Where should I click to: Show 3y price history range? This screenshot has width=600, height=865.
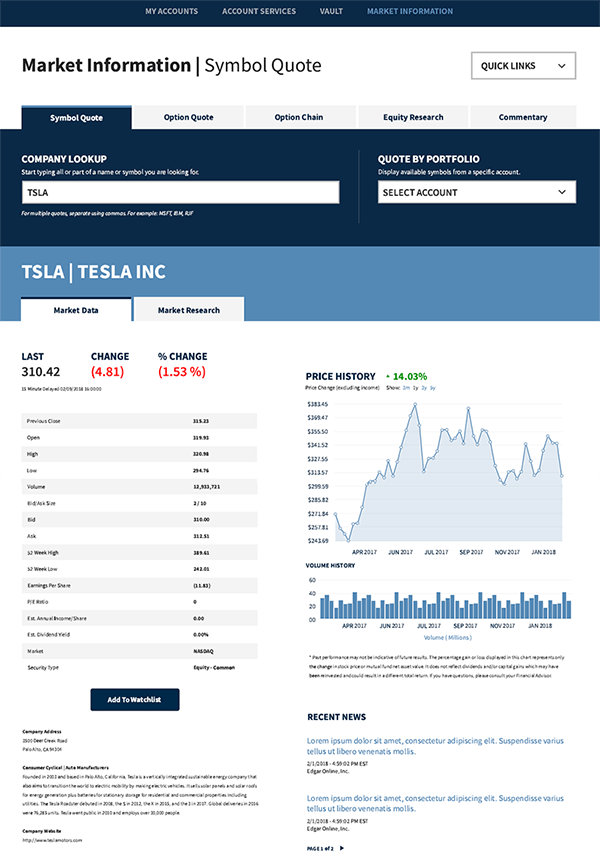click(x=433, y=388)
